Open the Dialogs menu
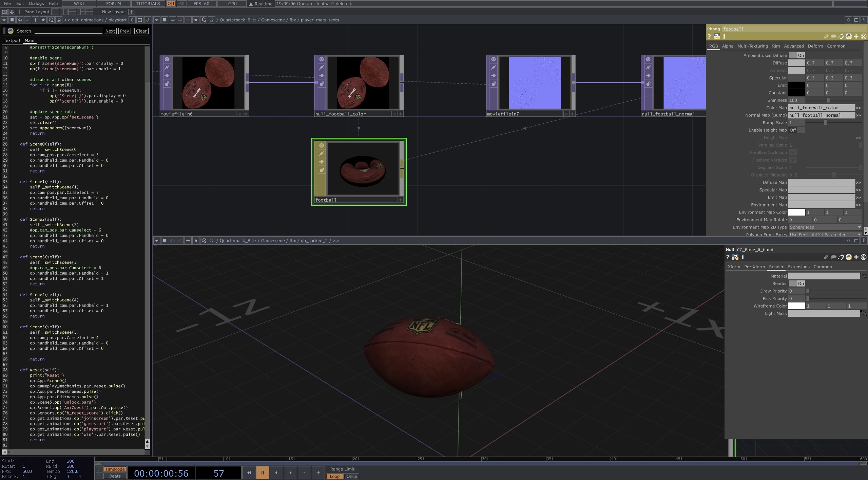868x480 pixels. 36,3
